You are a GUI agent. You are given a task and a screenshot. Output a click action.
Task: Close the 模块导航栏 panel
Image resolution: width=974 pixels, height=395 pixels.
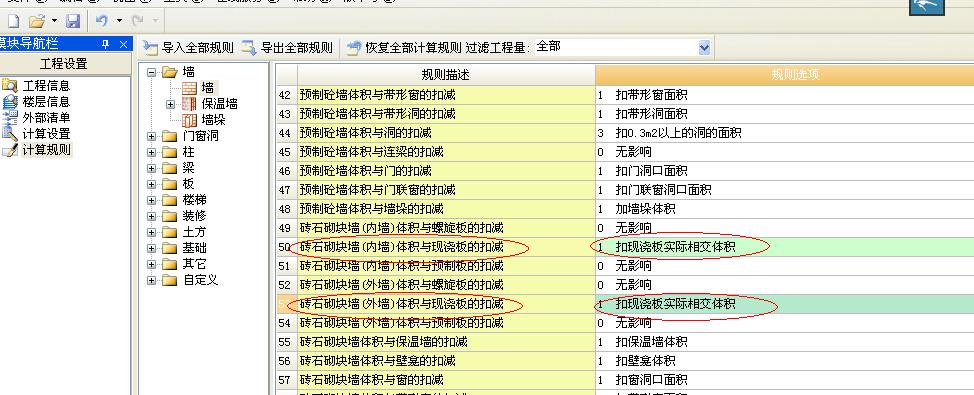point(123,44)
